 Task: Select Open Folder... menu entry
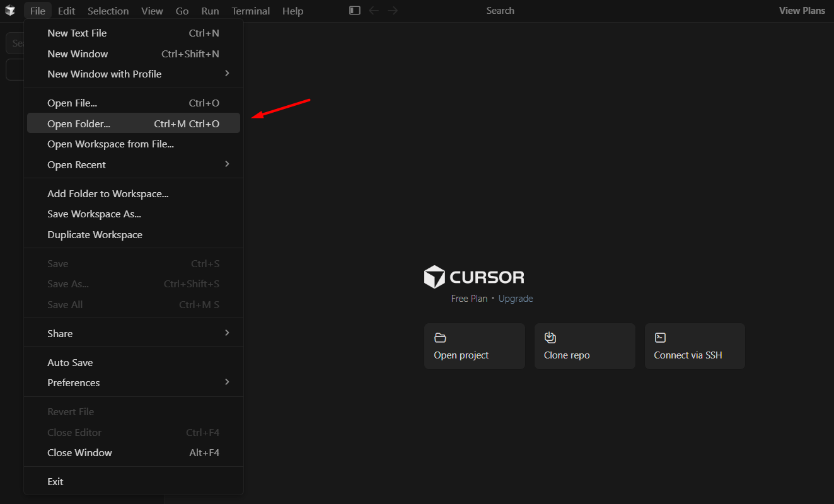coord(79,124)
